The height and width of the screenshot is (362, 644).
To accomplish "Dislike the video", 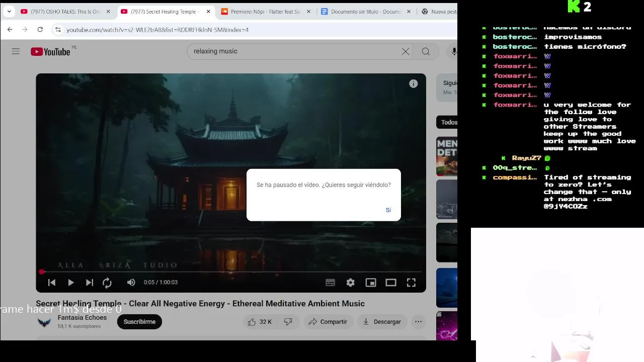I will tap(288, 322).
